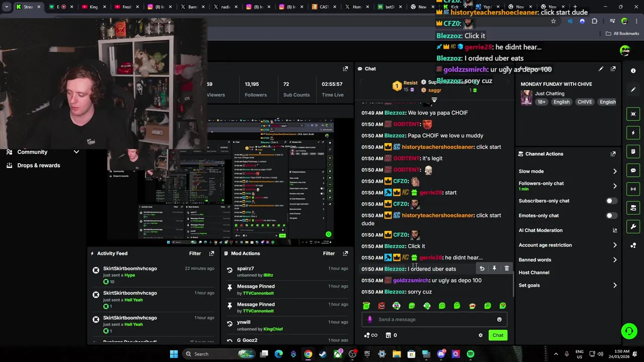Viewport: 644px width, 362px height.
Task: Click the three-dots points icon in right sidebar
Action: click(x=633, y=245)
